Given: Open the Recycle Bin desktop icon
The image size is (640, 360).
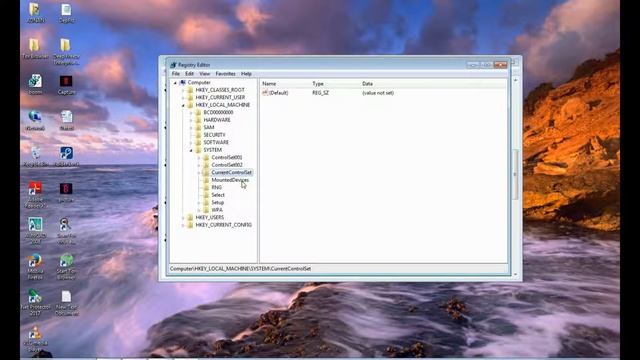Looking at the screenshot, I should [36, 157].
